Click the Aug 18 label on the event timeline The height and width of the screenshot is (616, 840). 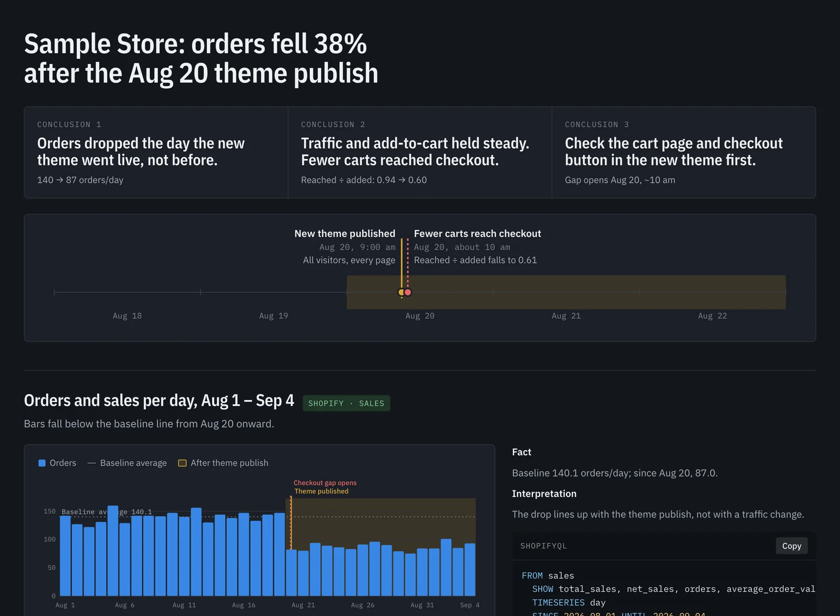point(127,316)
